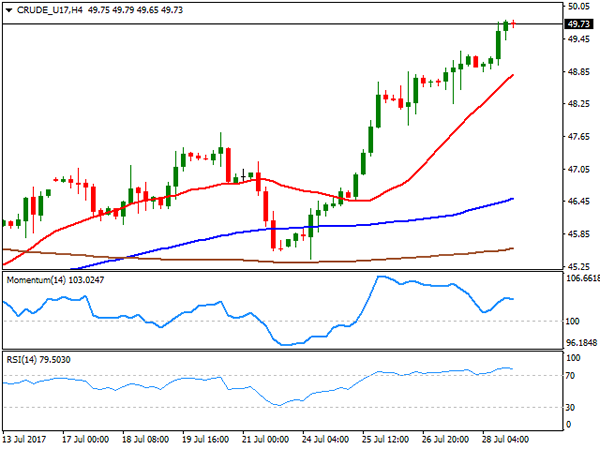Click the 17 Jul 00:00 time label
Image resolution: width=600 pixels, height=450 pixels.
(85, 439)
